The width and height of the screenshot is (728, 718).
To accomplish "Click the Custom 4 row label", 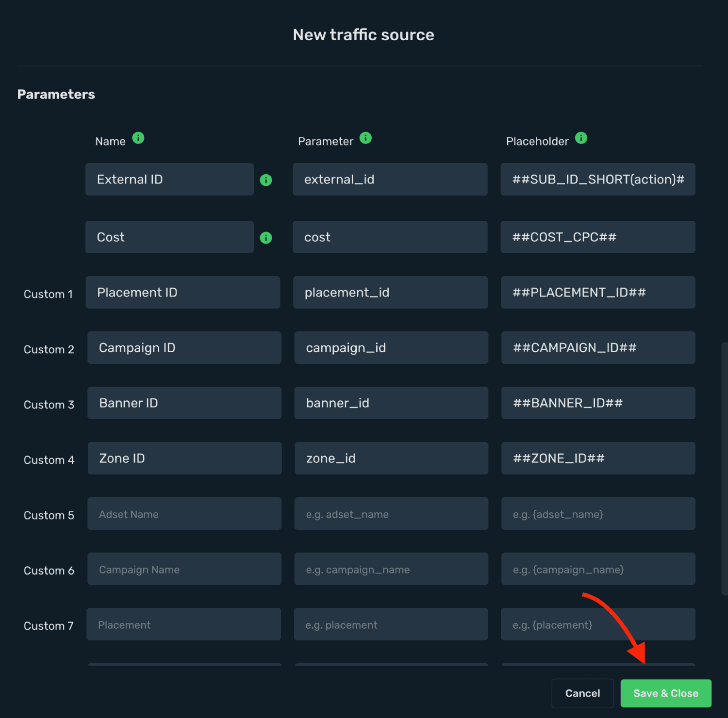I will click(x=49, y=460).
